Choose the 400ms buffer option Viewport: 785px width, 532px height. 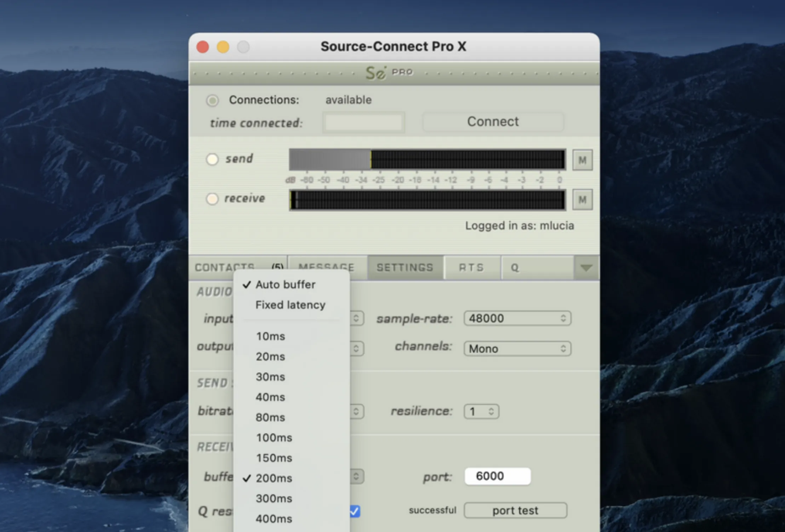(291, 519)
